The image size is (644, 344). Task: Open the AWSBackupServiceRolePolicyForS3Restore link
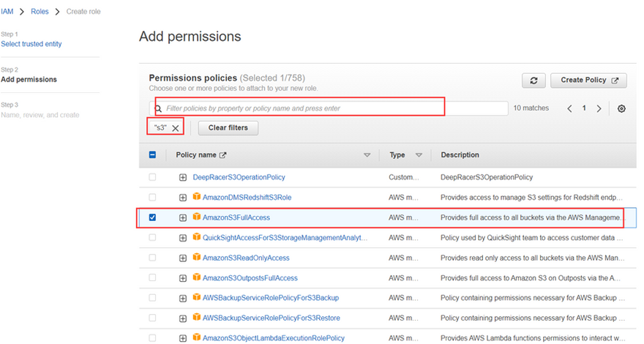click(271, 318)
